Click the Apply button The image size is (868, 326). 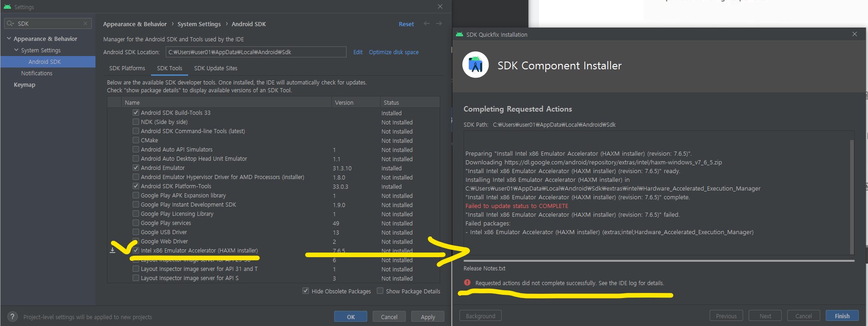coord(428,316)
